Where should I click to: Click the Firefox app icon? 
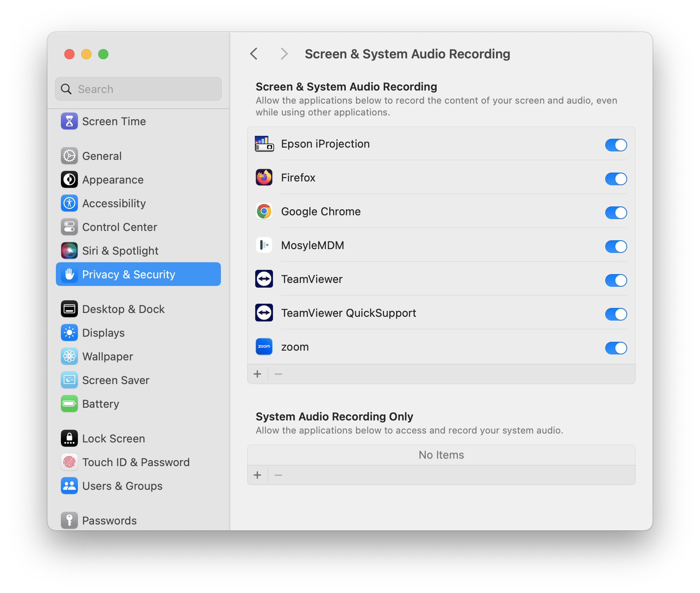[264, 178]
